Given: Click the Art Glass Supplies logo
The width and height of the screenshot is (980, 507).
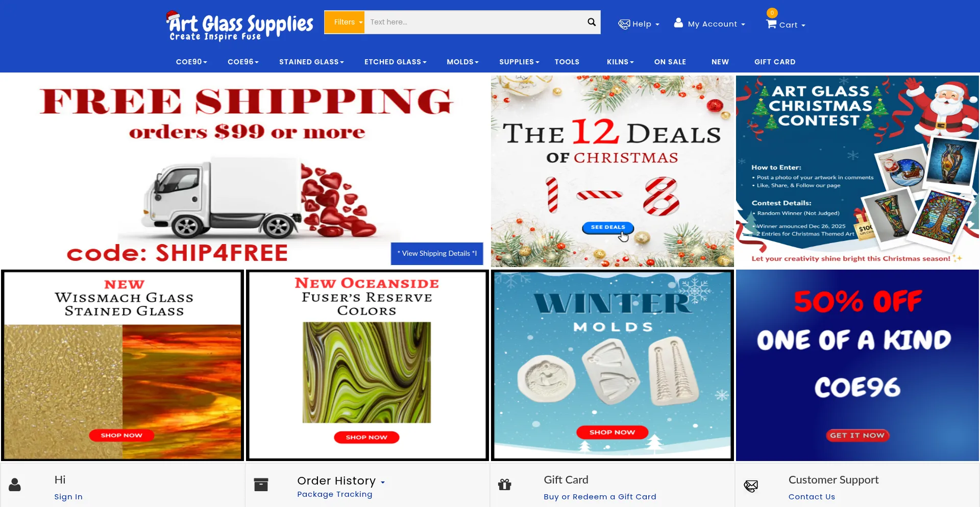Looking at the screenshot, I should point(240,26).
